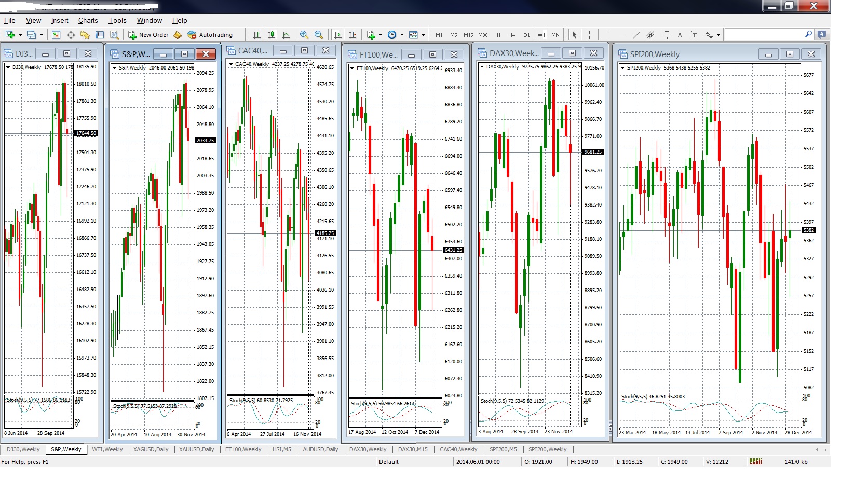The image size is (868, 495).
Task: Click the New Chart icon
Action: click(x=10, y=35)
